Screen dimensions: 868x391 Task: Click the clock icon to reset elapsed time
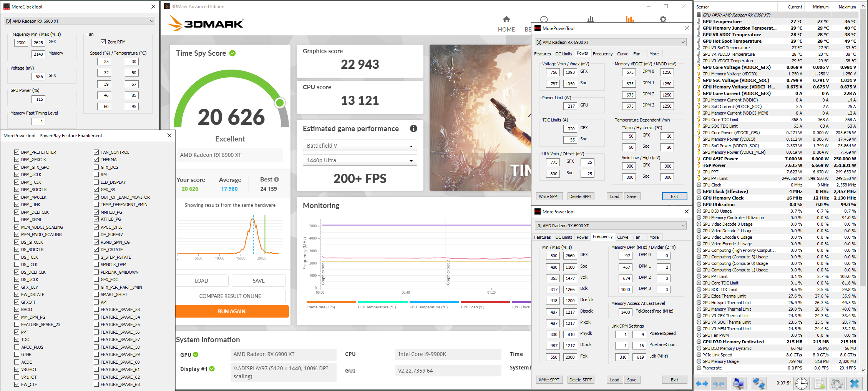pyautogui.click(x=802, y=383)
